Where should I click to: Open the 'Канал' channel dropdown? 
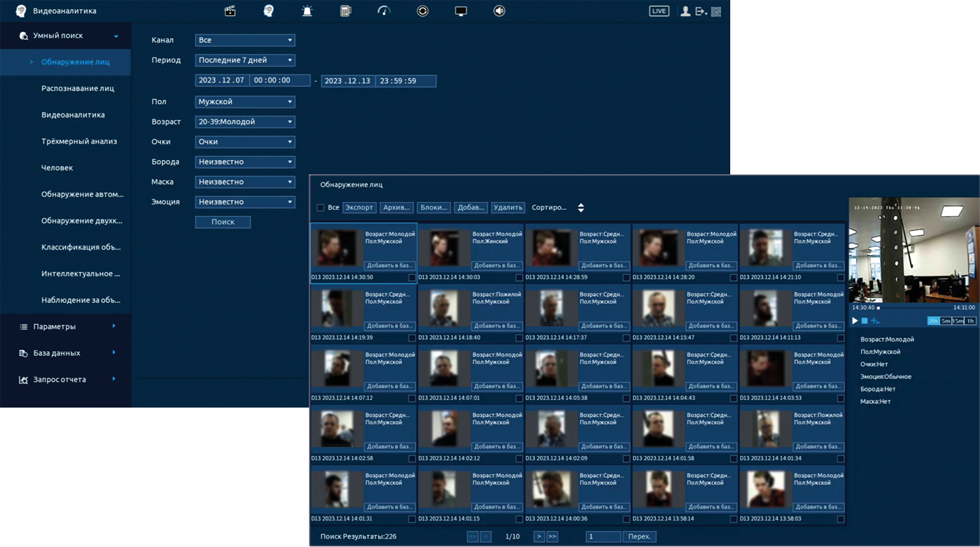(x=244, y=41)
